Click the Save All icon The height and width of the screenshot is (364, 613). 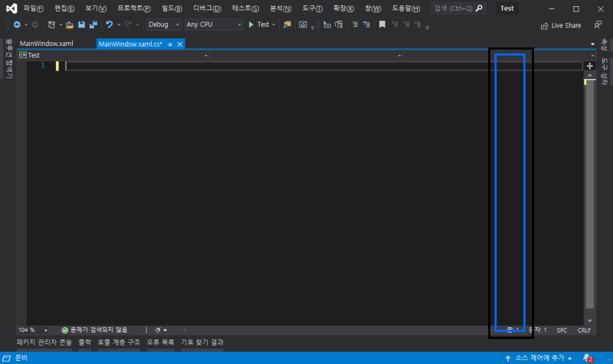(93, 25)
